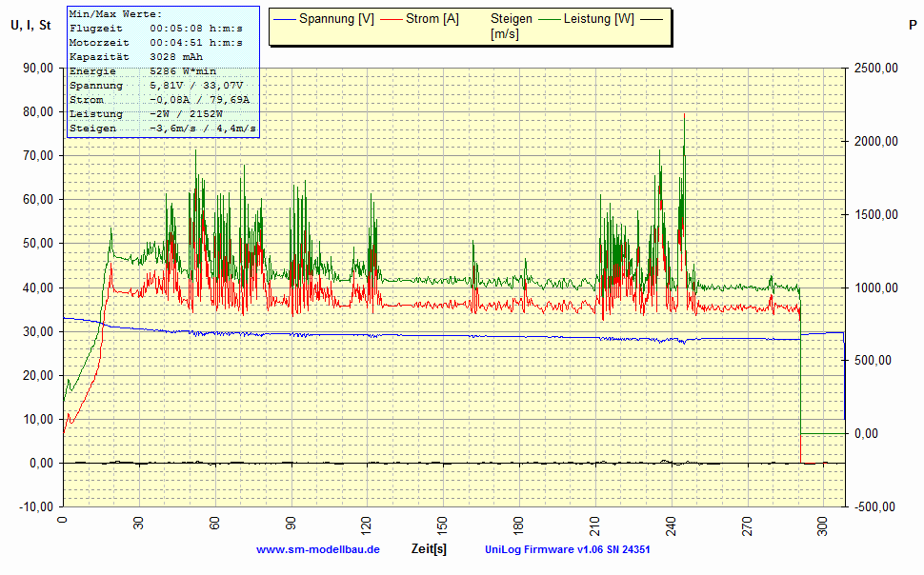Click the Strom -0,08A / 79,69A row

tap(159, 100)
